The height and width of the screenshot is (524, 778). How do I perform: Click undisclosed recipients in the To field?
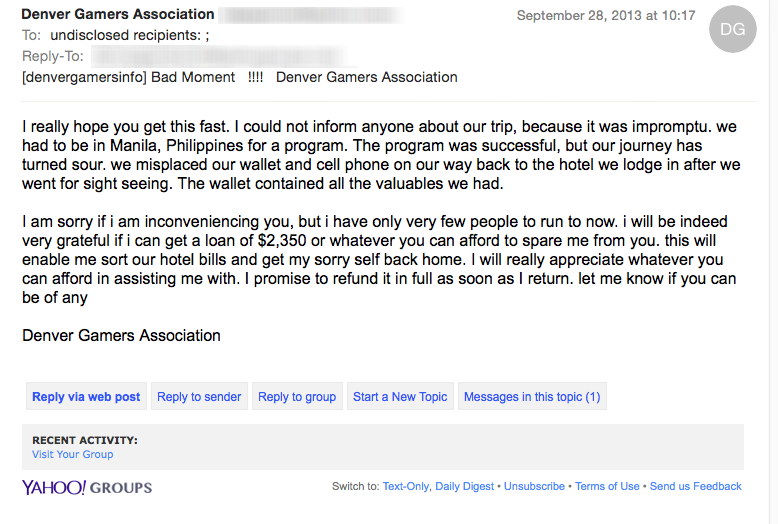point(130,35)
